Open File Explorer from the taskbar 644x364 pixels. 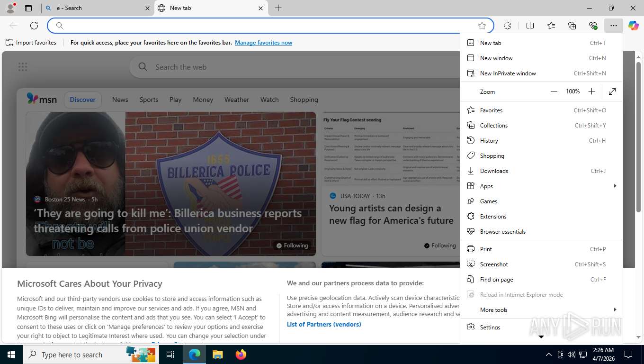[x=217, y=355]
